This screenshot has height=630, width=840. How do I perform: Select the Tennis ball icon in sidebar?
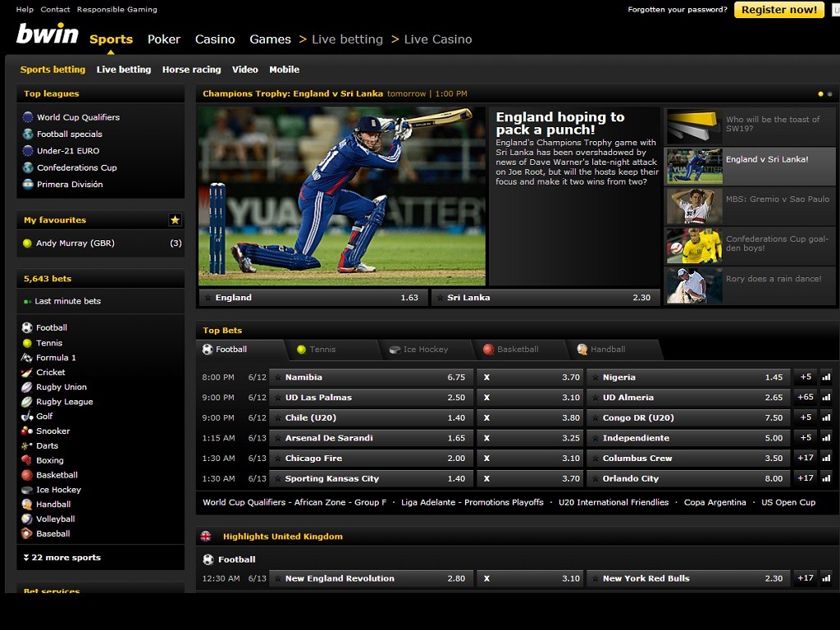point(27,343)
